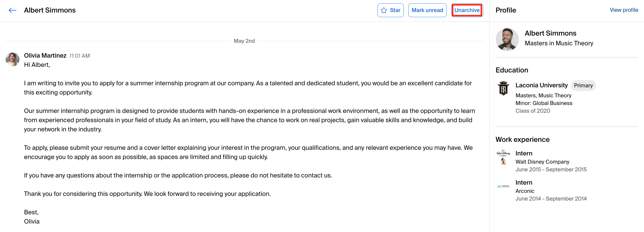Select the Laconia University school name

[x=542, y=85]
